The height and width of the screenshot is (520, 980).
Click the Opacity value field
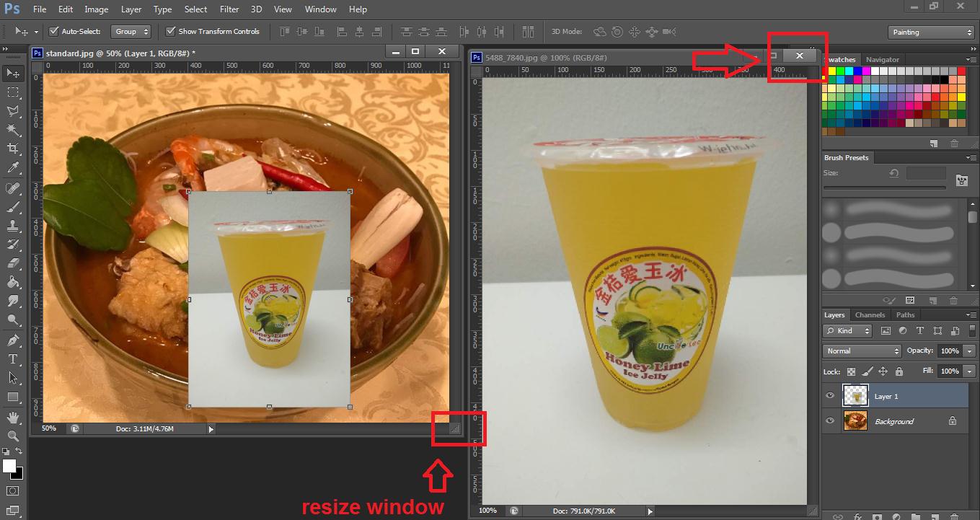click(x=949, y=351)
